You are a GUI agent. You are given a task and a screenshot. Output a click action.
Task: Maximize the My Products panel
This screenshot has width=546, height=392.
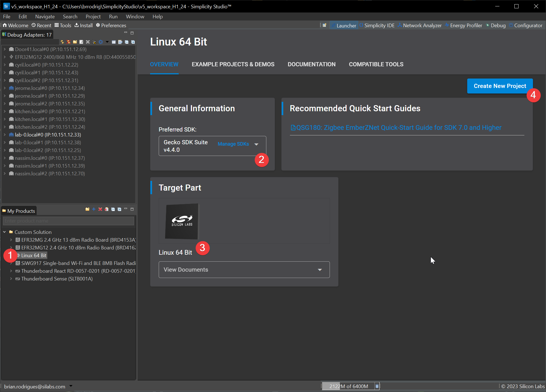tap(132, 209)
